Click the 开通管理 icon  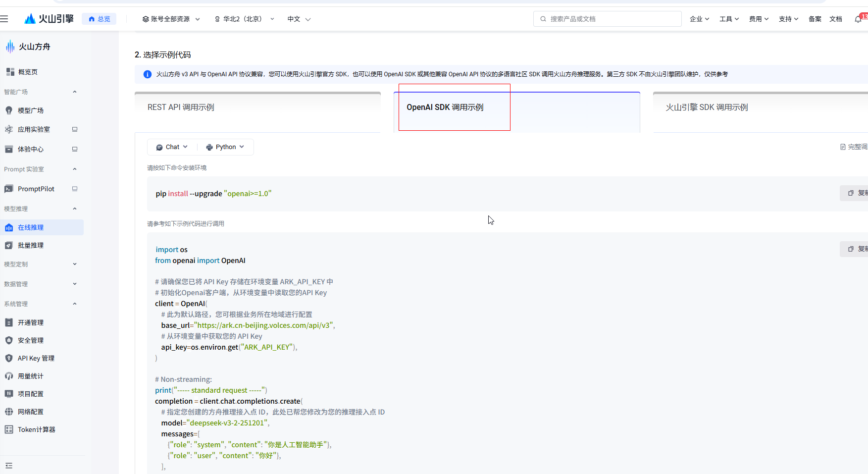tap(9, 322)
